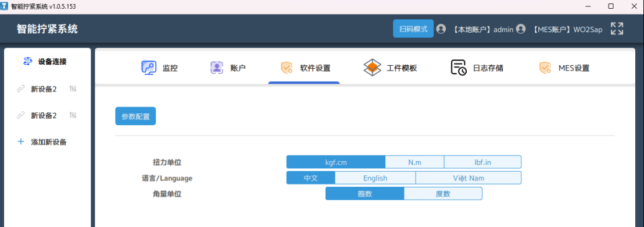
Task: Click the 智能拧紧系统 header title
Action: pos(47,29)
